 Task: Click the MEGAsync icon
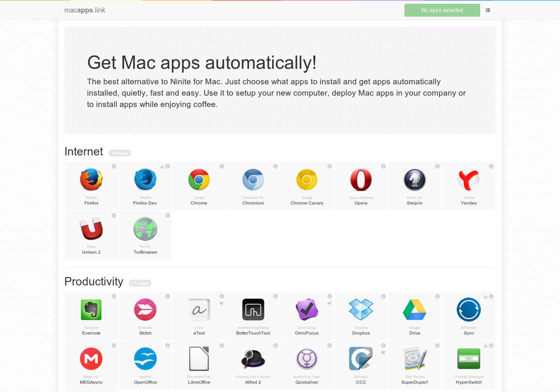91,359
